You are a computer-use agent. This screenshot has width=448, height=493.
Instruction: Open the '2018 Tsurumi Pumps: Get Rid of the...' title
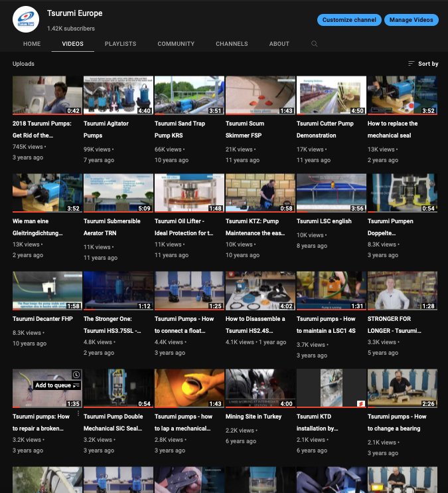(x=42, y=129)
